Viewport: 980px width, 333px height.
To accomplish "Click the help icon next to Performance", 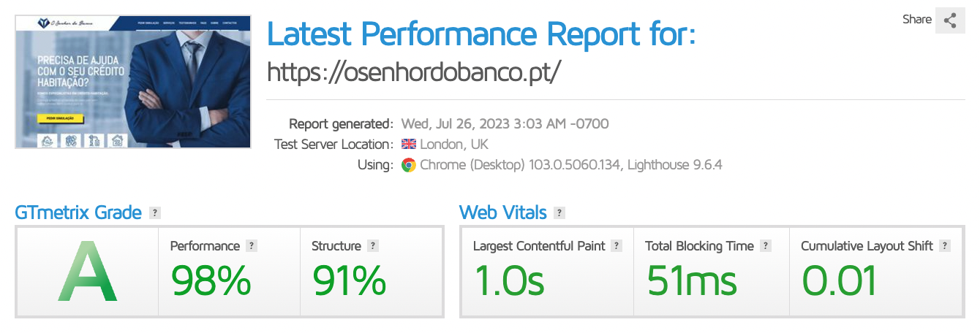I will [x=252, y=246].
